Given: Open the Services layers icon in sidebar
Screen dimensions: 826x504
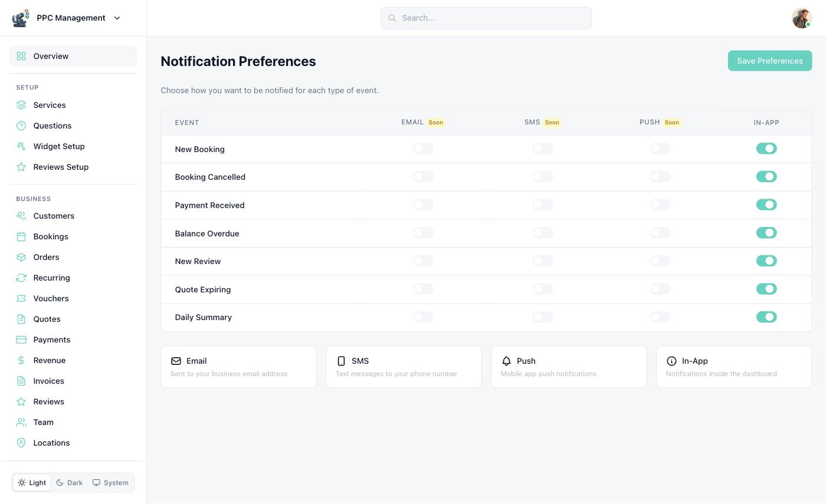Looking at the screenshot, I should click(21, 105).
